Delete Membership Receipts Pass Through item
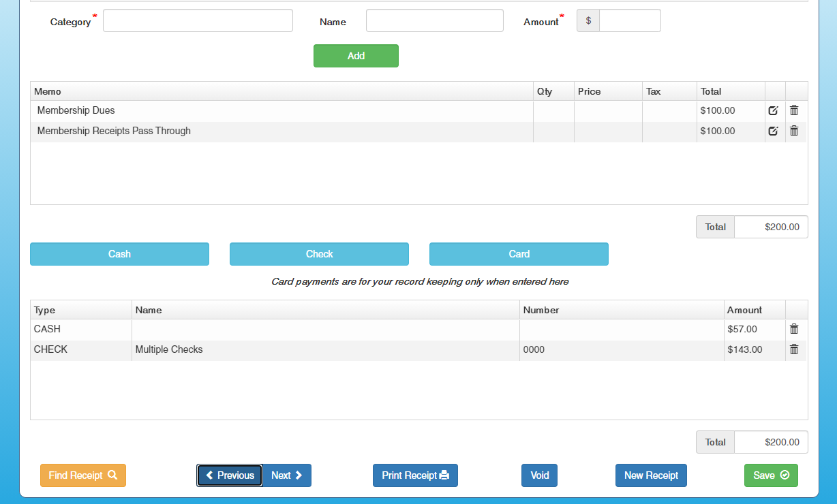The height and width of the screenshot is (504, 837). pyautogui.click(x=794, y=131)
